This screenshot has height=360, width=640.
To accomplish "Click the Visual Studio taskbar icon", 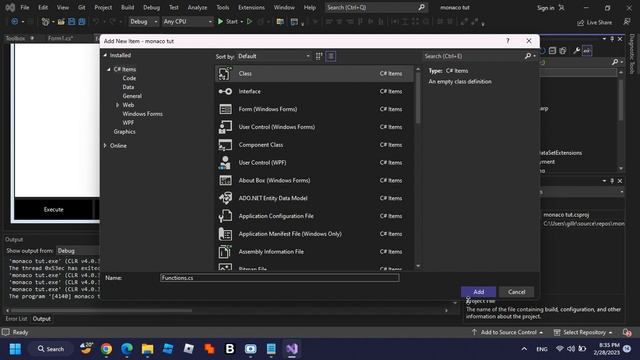I will 291,349.
